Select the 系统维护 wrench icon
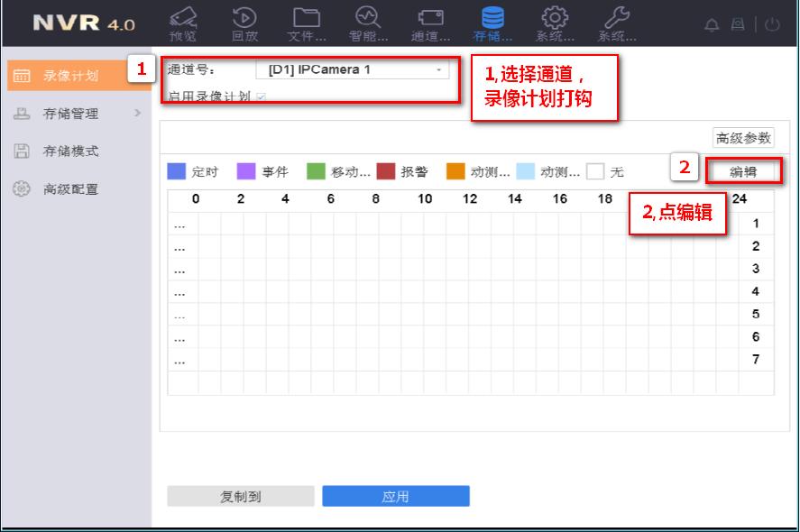The image size is (800, 532). (x=617, y=21)
